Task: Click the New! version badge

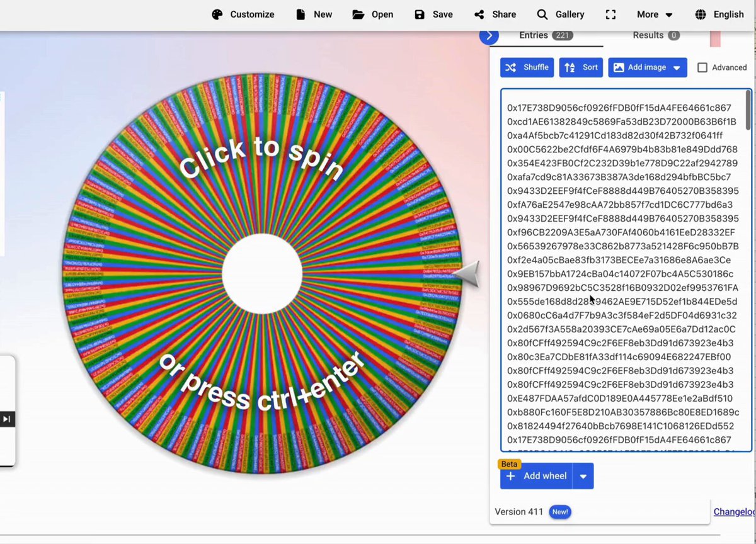Action: pyautogui.click(x=559, y=512)
